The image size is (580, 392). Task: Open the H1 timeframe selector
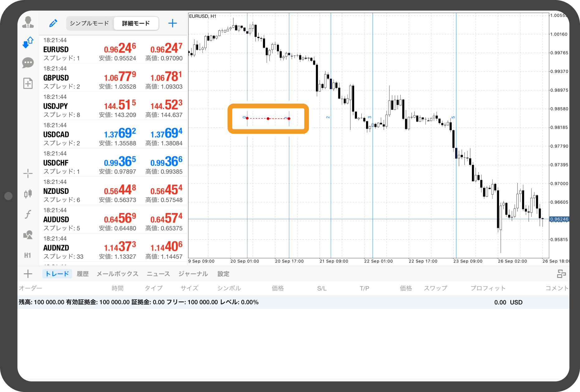point(28,256)
